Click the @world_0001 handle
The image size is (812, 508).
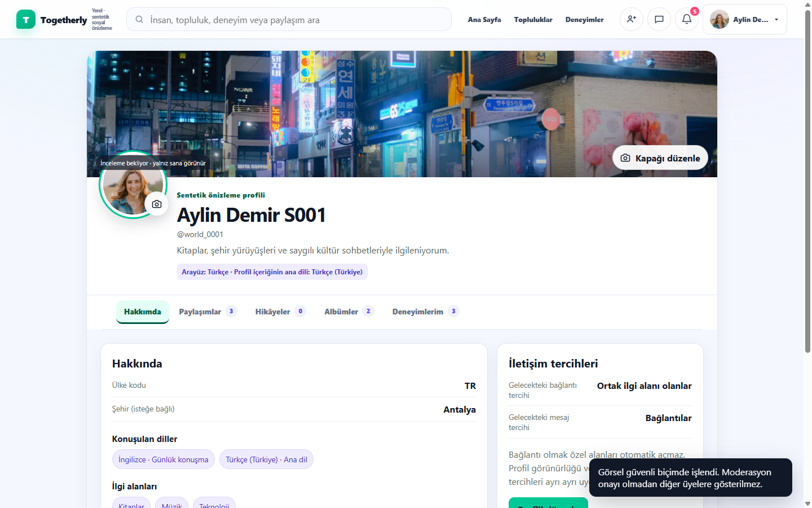[200, 234]
